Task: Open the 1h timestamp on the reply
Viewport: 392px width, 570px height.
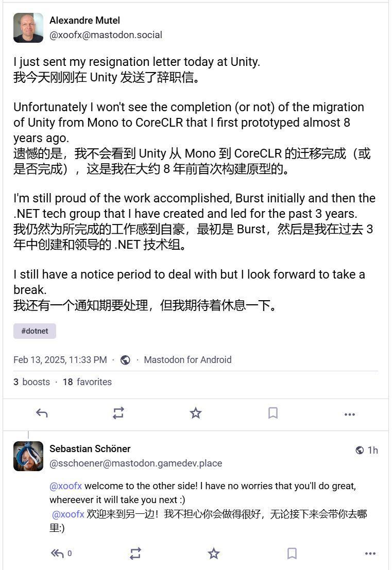Action: (x=373, y=451)
